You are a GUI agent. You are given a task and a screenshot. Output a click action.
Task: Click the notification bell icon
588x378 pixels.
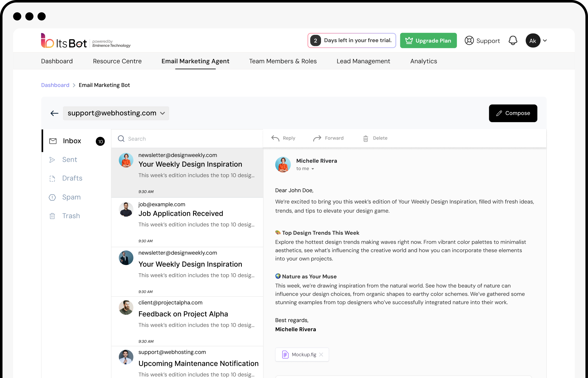513,40
